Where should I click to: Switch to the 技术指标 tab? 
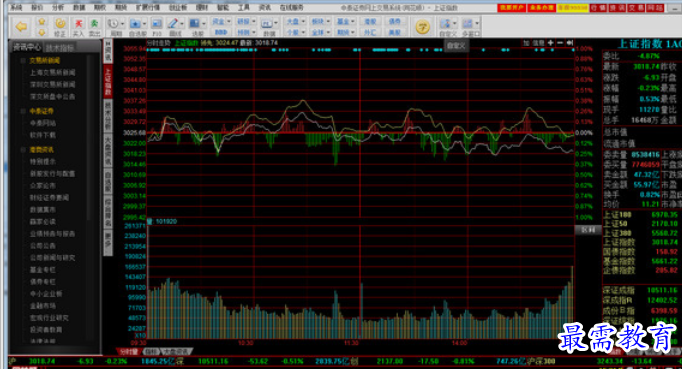click(x=60, y=47)
